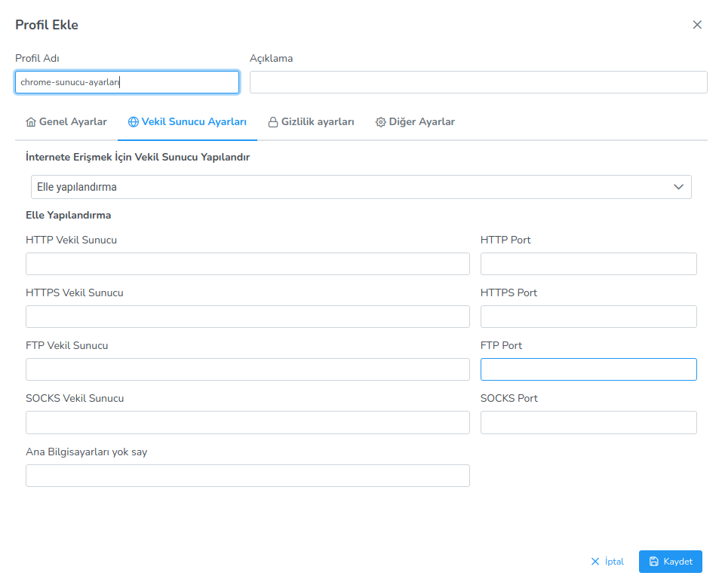
Task: Focus the Profil Adı input field
Action: 127,82
